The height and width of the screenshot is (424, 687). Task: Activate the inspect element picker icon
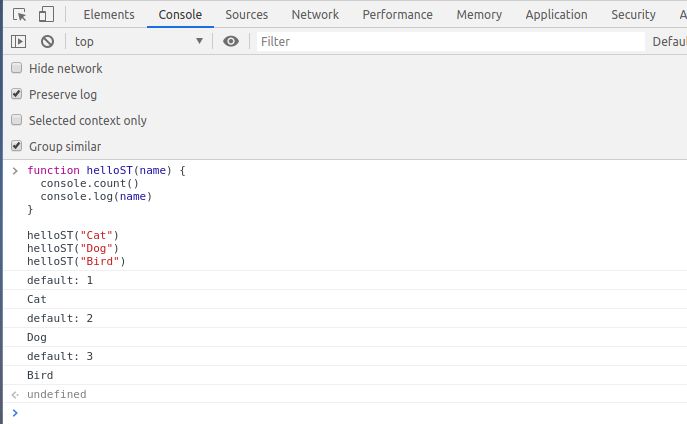(20, 15)
